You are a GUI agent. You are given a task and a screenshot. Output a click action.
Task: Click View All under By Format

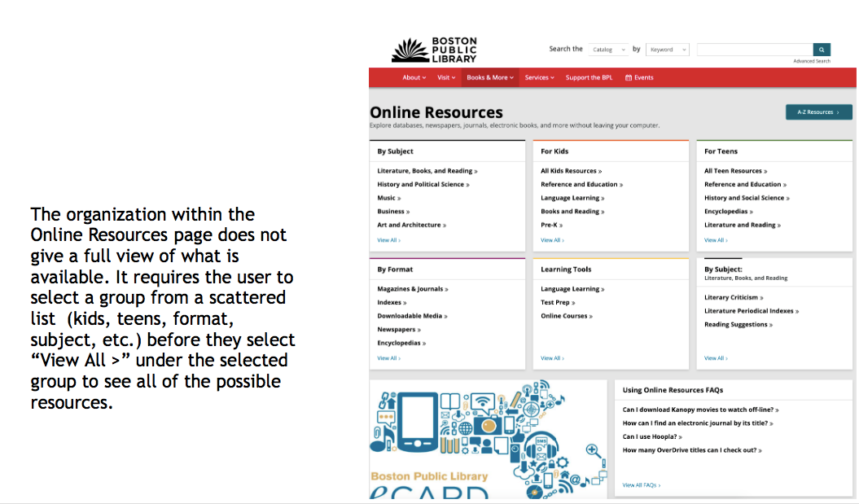[x=388, y=358]
